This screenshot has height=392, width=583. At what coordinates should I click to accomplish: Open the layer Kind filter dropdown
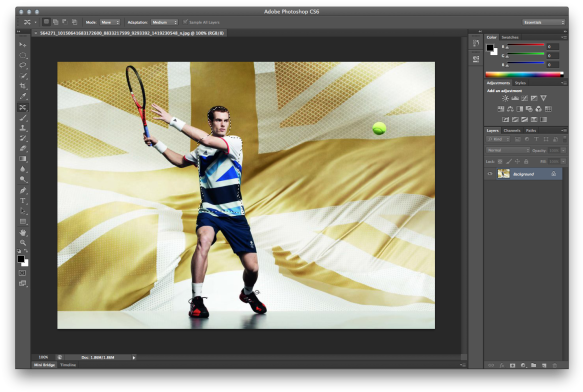[x=498, y=139]
